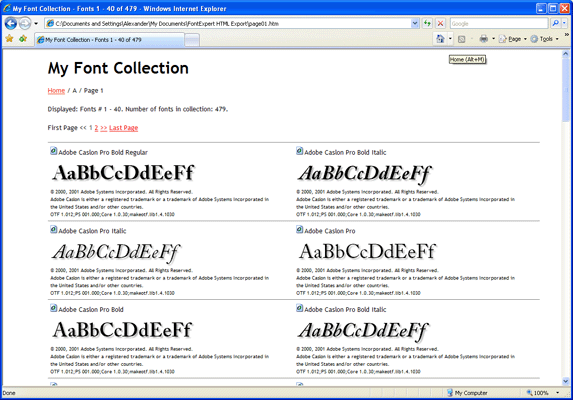The image size is (573, 400).
Task: Click the Adobe Caslon Pro Bold sample image
Action: (x=122, y=330)
